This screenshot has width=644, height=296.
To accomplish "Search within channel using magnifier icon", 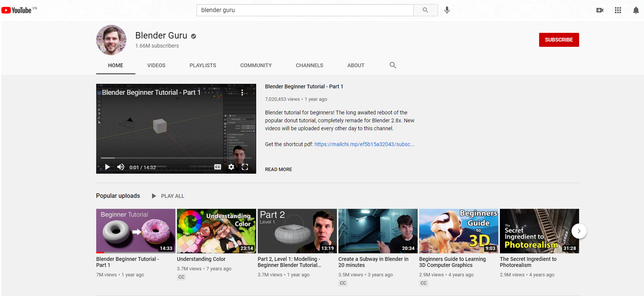I will pos(393,65).
